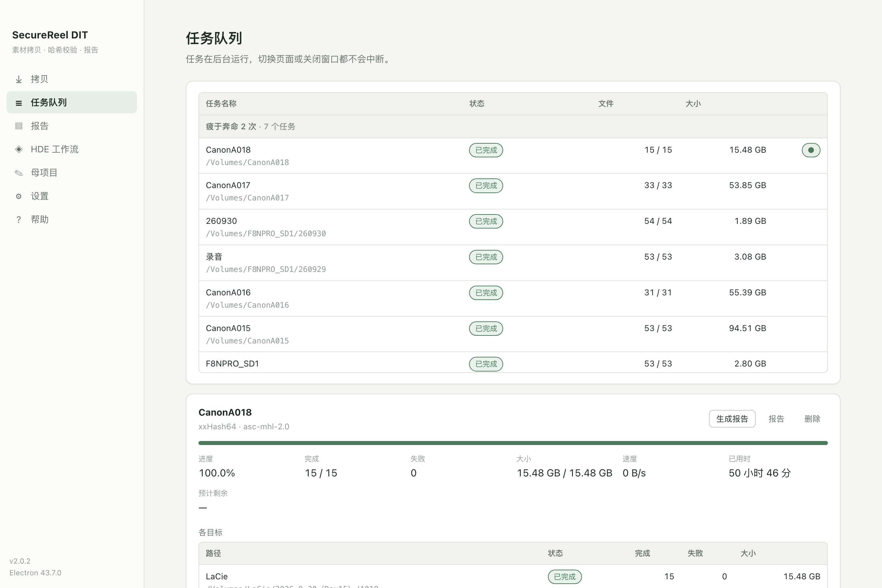The image size is (882, 588).
Task: Click the elapsed time 50 小时 46 分
Action: tap(759, 473)
